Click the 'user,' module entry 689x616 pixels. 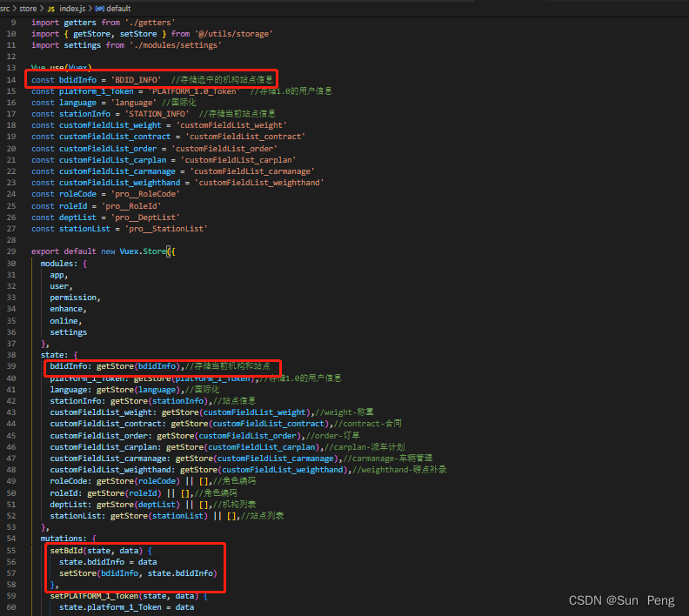[61, 286]
